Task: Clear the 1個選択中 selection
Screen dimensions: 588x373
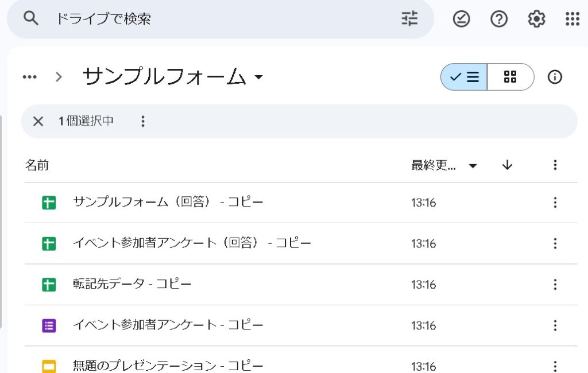Action: [38, 121]
